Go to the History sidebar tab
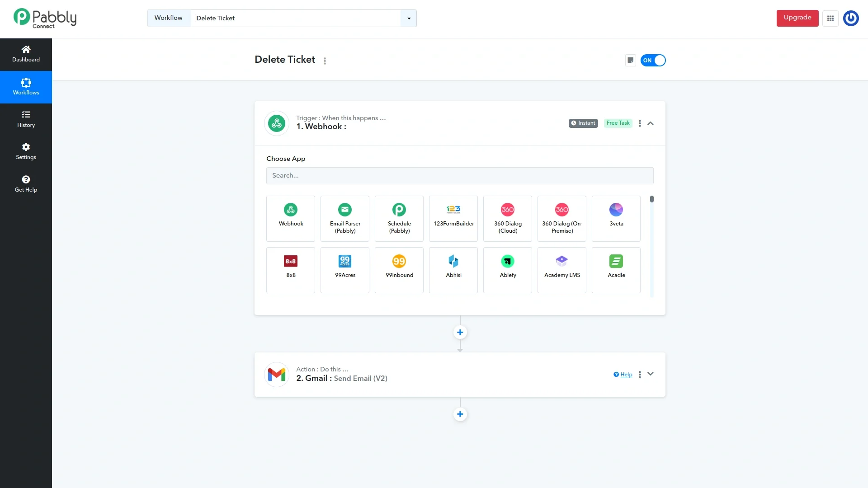The width and height of the screenshot is (868, 488). (26, 119)
